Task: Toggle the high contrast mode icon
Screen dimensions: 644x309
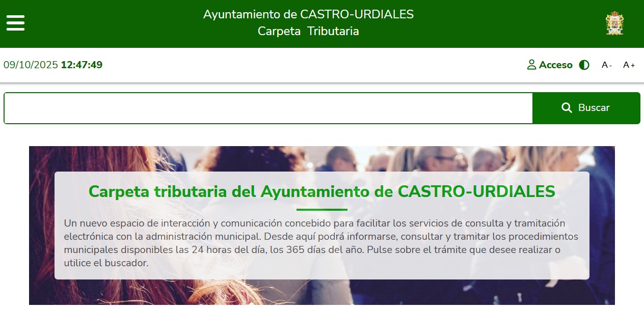Action: (584, 65)
